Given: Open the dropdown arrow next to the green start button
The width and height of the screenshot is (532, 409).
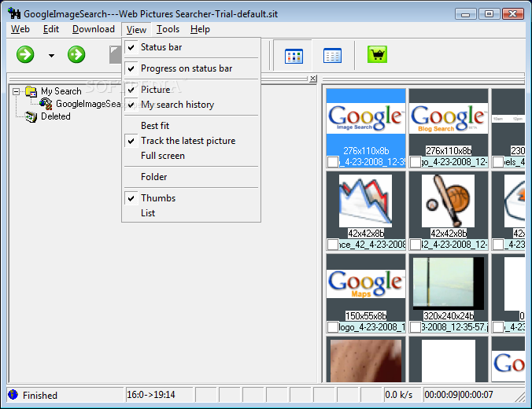Looking at the screenshot, I should click(x=51, y=56).
